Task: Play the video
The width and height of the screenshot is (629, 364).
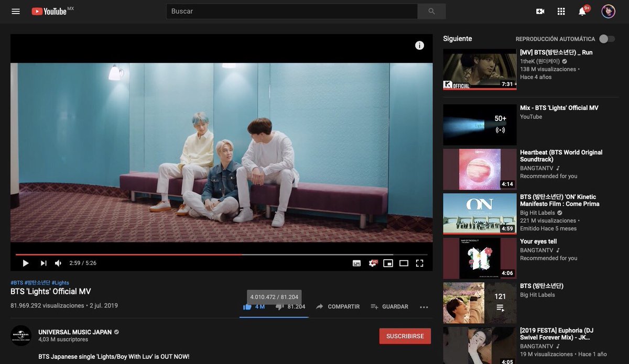Action: [x=25, y=263]
